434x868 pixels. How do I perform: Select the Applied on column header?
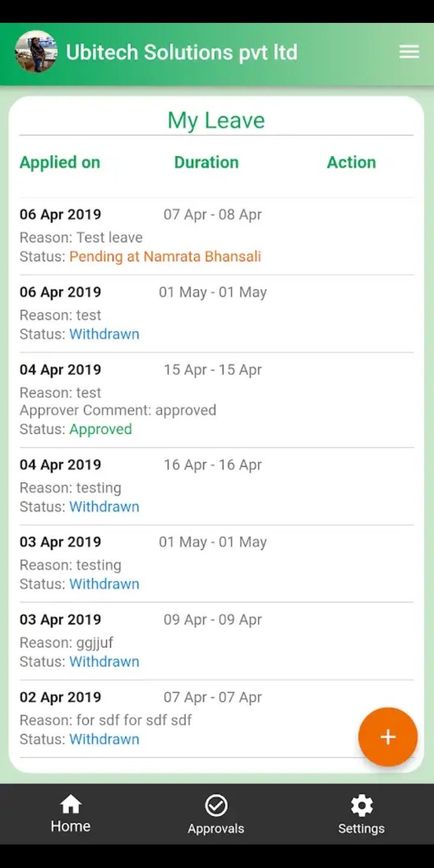[x=60, y=162]
